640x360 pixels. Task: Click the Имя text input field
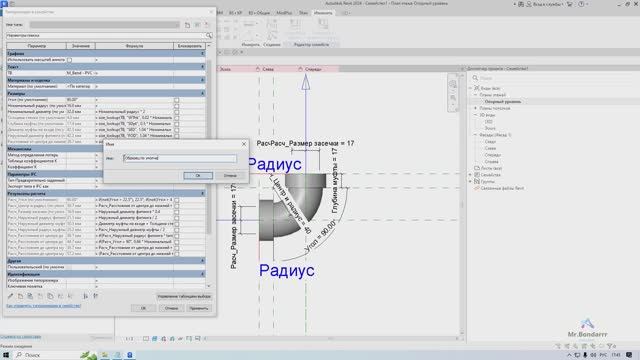pyautogui.click(x=180, y=158)
